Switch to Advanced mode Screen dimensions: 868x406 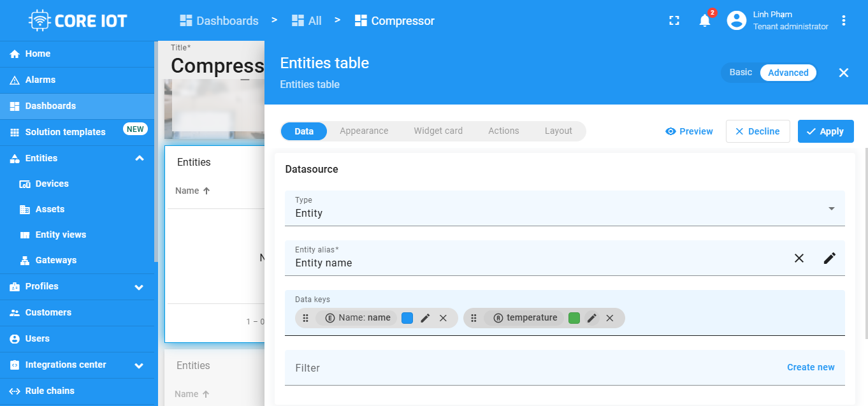point(788,73)
